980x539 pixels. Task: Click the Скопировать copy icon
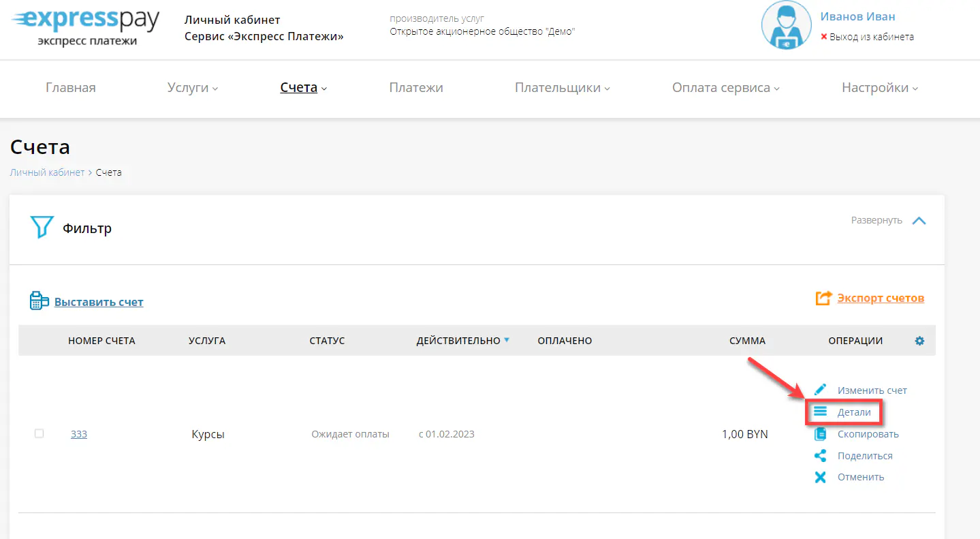coord(821,434)
